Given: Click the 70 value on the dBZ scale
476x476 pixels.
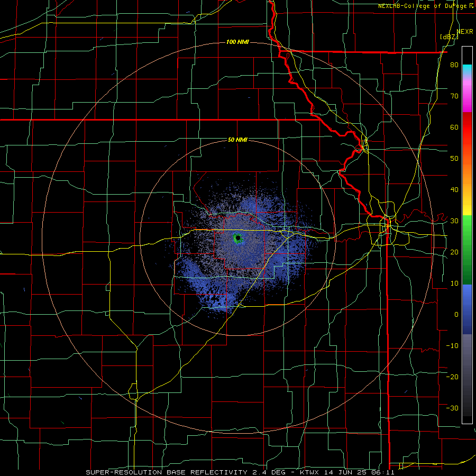Looking at the screenshot, I should (454, 96).
